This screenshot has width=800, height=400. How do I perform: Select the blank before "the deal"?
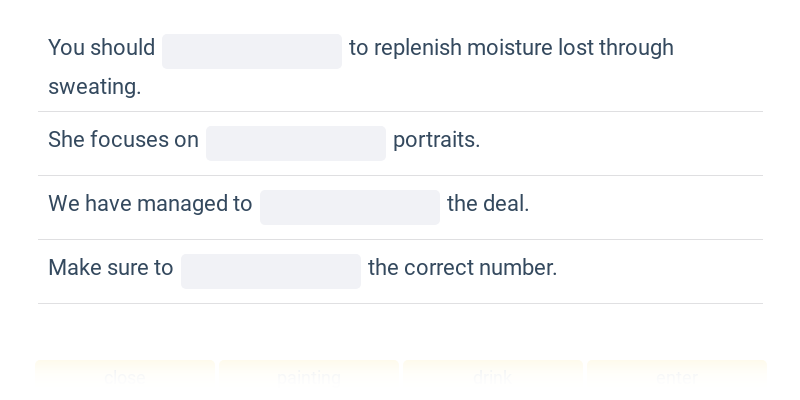[350, 208]
